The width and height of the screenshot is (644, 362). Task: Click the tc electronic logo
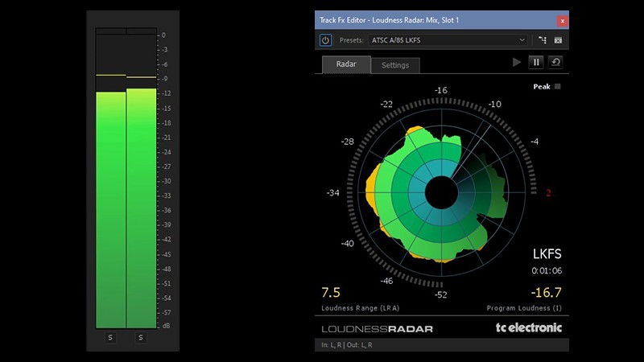click(x=529, y=327)
